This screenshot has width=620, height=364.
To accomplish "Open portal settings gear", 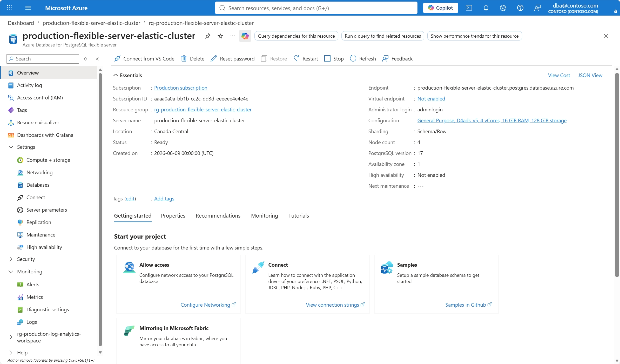I will 503,8.
